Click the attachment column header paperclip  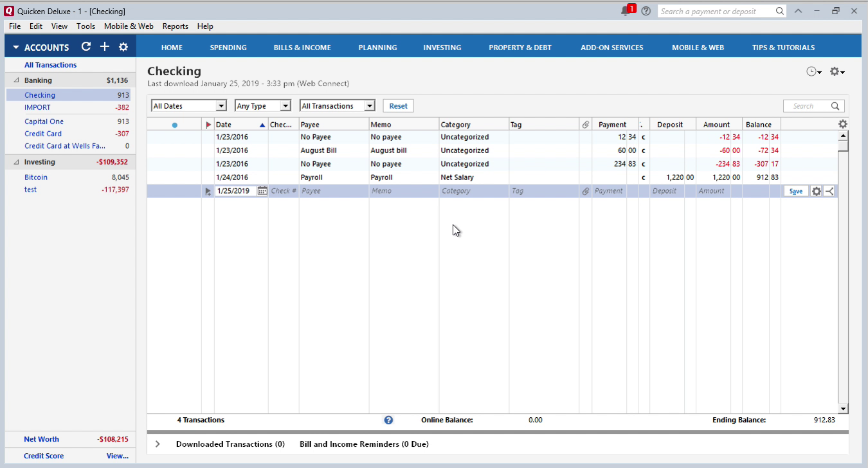(x=585, y=125)
